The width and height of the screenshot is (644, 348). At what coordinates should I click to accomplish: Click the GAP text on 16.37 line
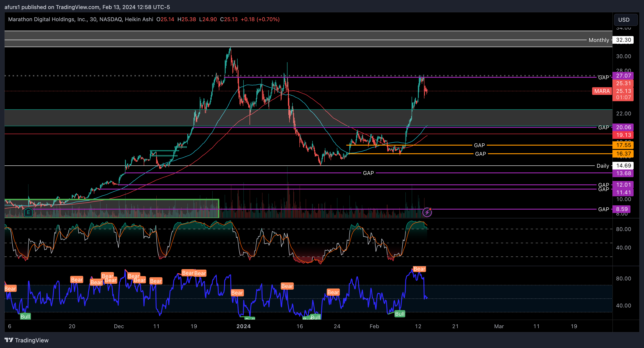click(x=480, y=154)
